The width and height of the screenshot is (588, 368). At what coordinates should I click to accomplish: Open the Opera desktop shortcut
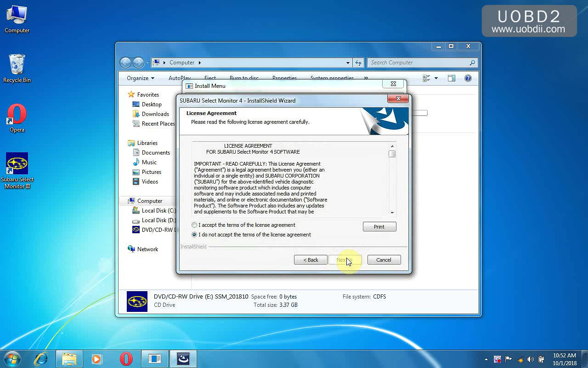(17, 115)
